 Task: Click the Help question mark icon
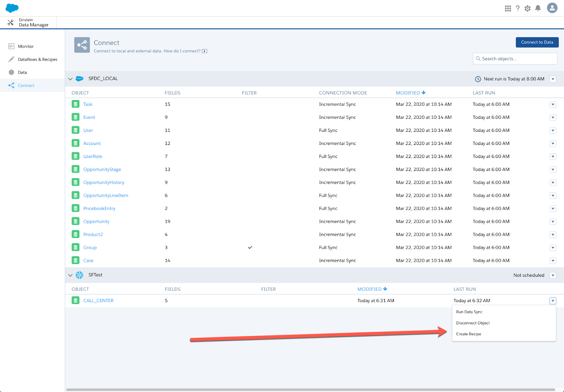(x=517, y=8)
